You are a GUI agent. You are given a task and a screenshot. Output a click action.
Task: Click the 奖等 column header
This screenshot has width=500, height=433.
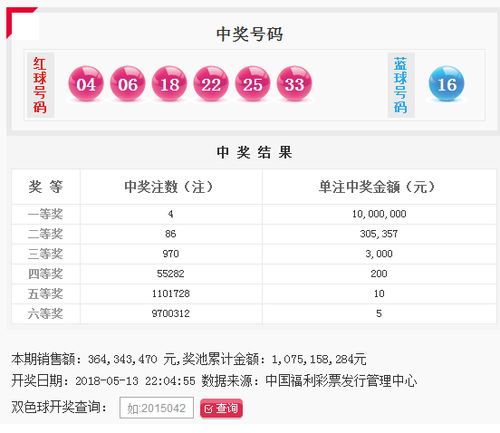(x=46, y=187)
